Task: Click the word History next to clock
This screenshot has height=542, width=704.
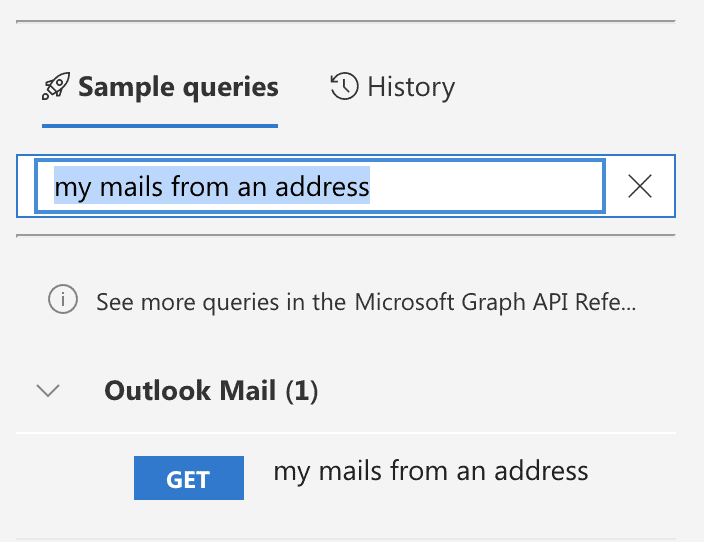Action: click(x=411, y=87)
